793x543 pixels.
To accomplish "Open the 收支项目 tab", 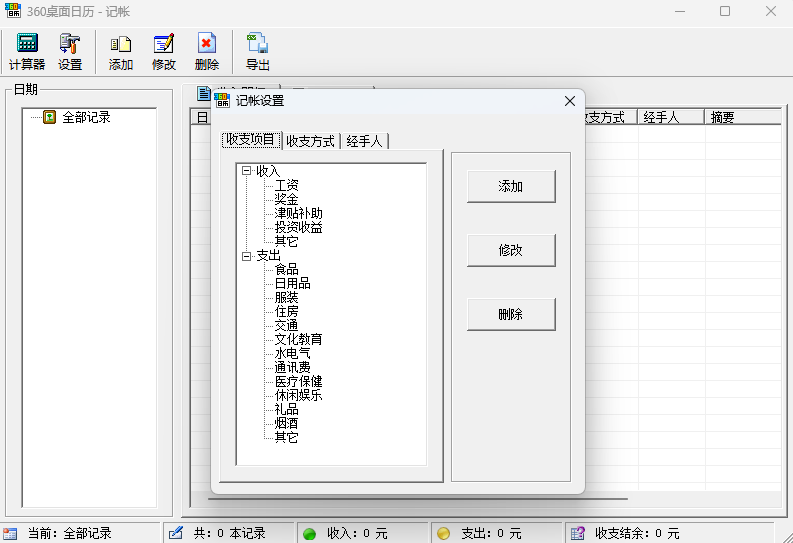I will point(250,140).
